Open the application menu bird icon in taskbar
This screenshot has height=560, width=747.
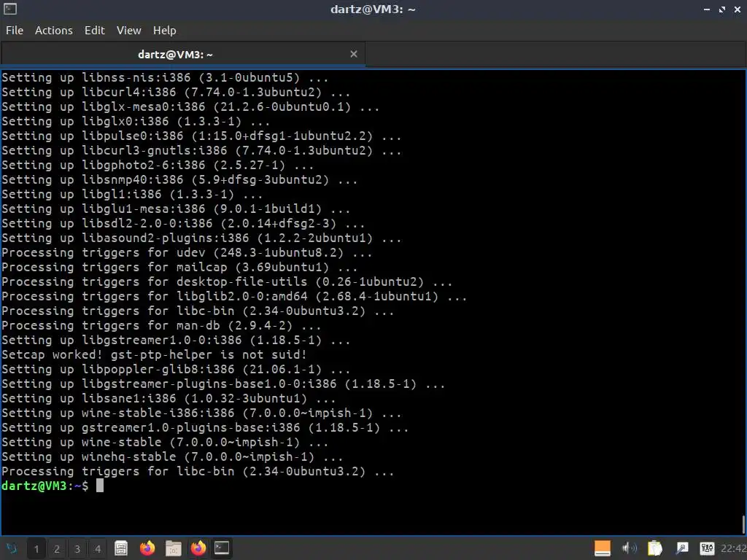pos(12,548)
